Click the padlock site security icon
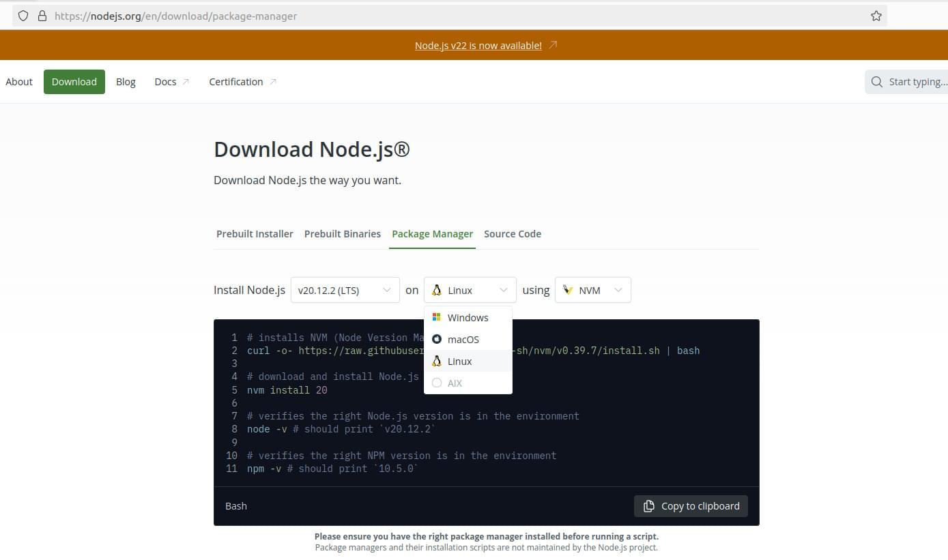The image size is (948, 560). point(42,16)
